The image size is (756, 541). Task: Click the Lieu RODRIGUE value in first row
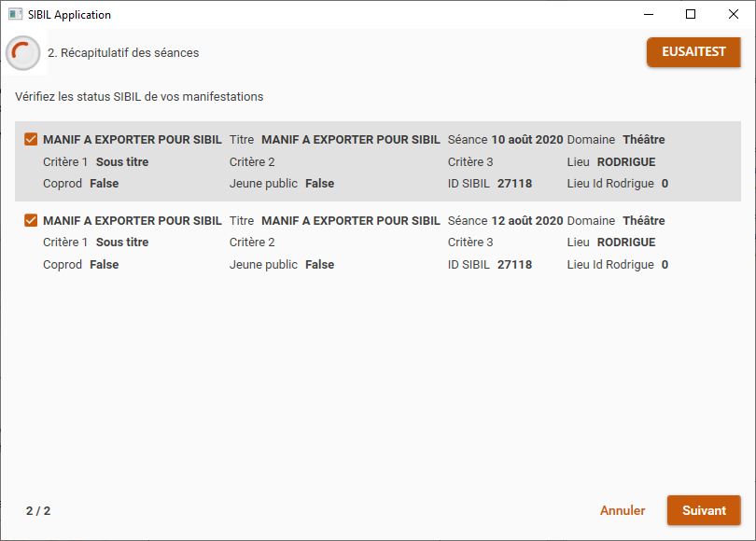tap(626, 162)
